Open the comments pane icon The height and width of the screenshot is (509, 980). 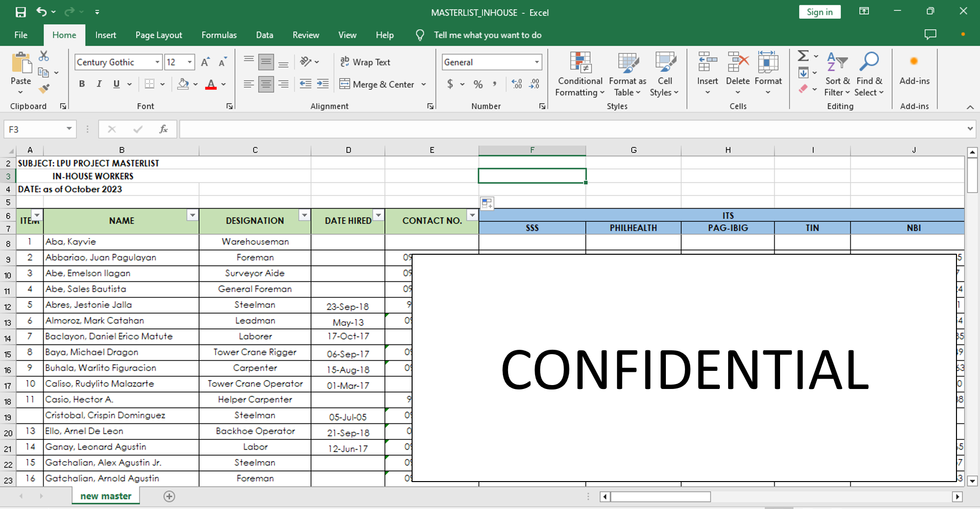[x=930, y=35]
